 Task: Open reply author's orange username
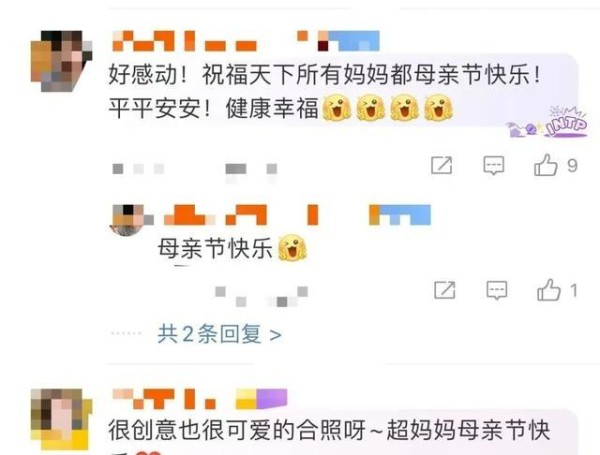pos(241,215)
